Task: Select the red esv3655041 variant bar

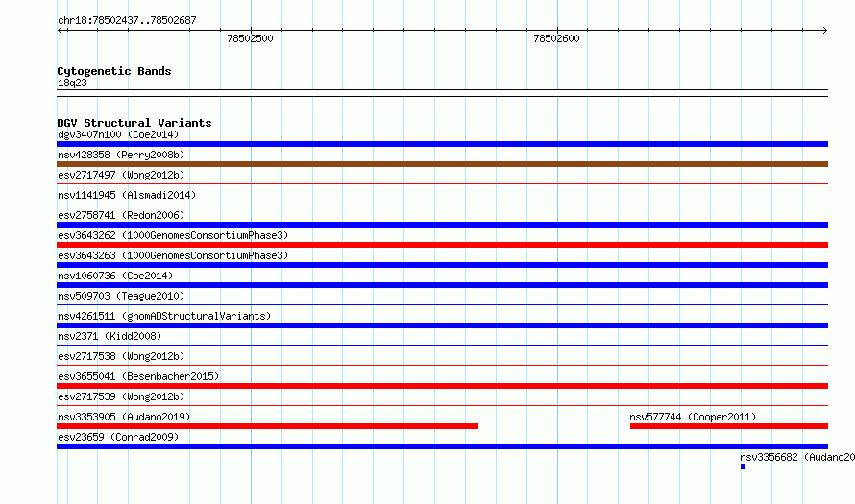Action: [442, 386]
